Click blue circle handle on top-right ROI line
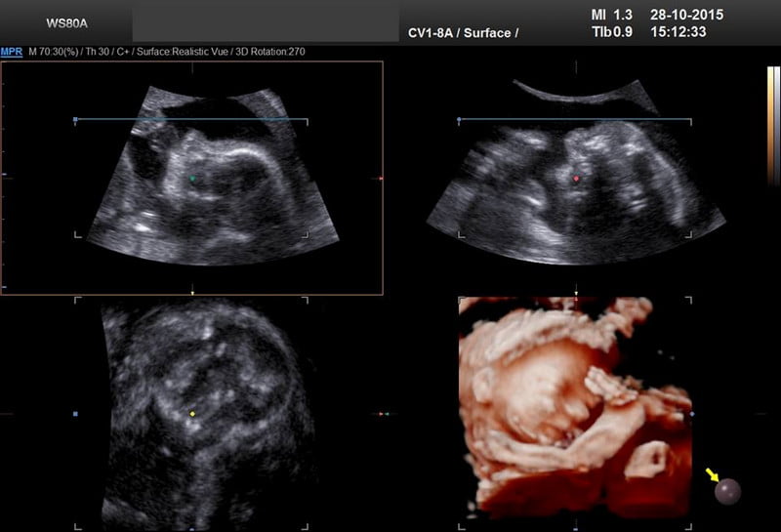 pos(459,119)
